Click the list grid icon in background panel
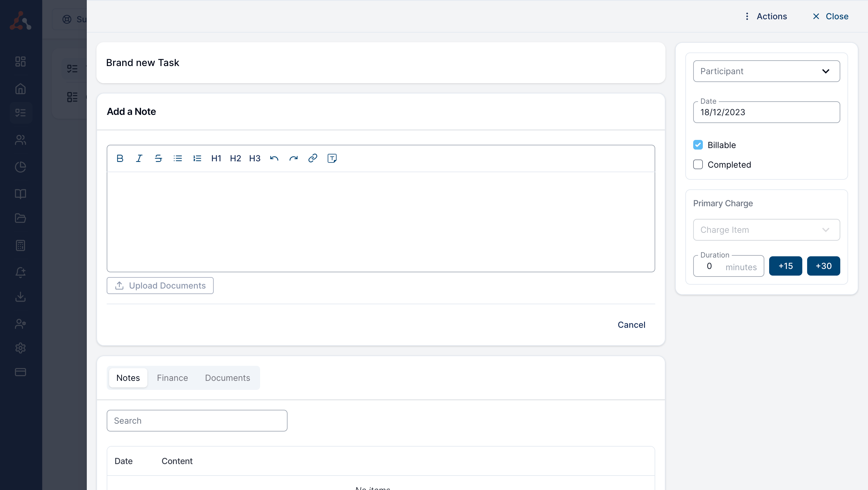This screenshot has height=490, width=868. 72,97
